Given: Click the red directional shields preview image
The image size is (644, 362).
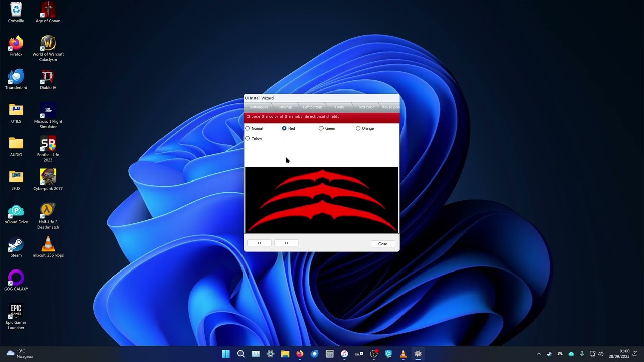Looking at the screenshot, I should click(321, 201).
